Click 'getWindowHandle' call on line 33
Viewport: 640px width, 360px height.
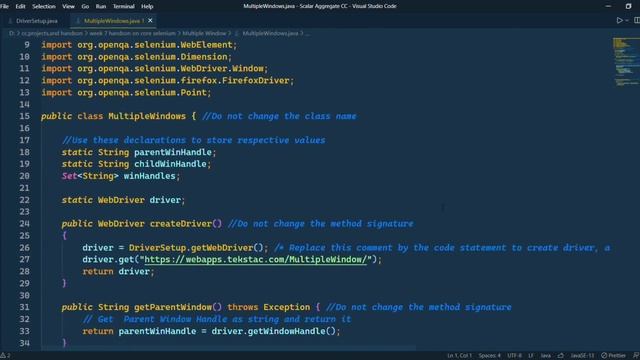(x=287, y=331)
